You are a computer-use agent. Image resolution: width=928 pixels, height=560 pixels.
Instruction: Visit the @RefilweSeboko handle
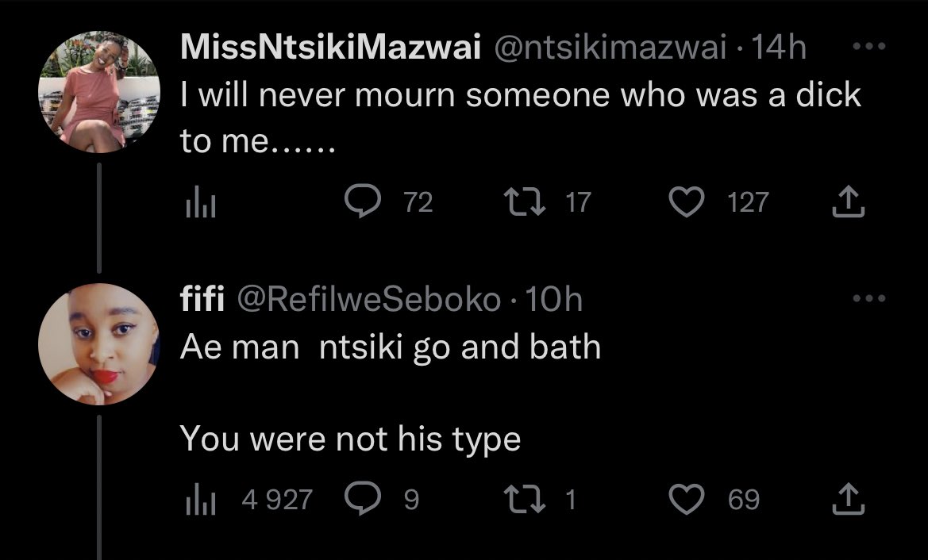pyautogui.click(x=368, y=298)
